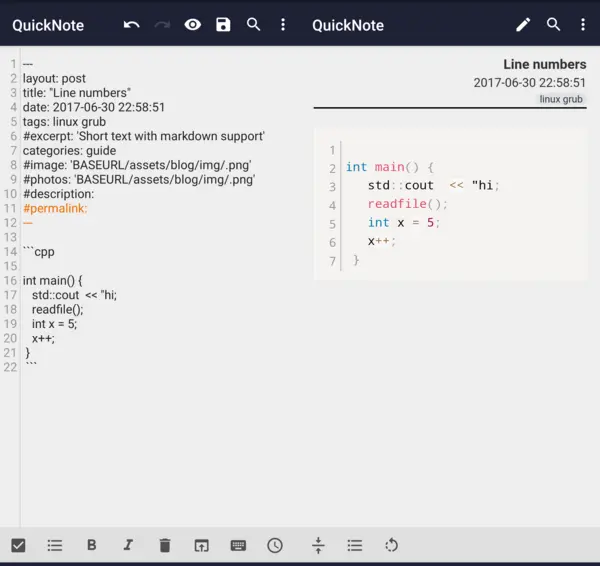The image size is (600, 566).
Task: Toggle preview with the eye icon
Action: pos(193,25)
